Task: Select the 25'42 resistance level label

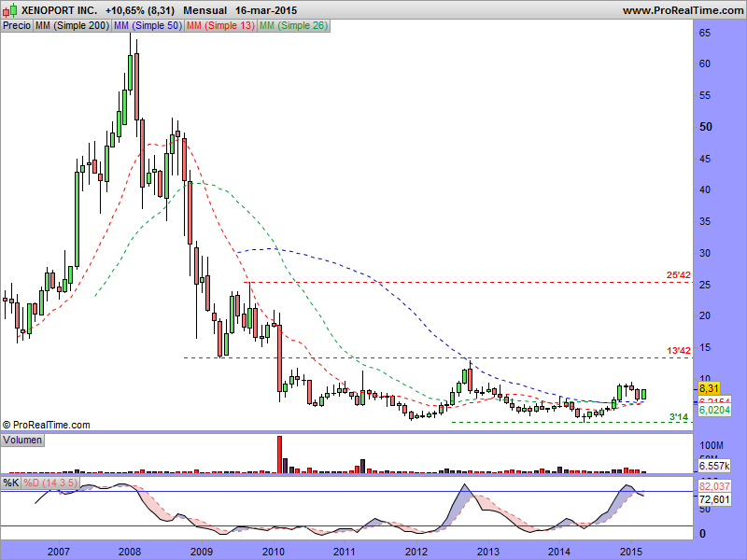Action: tap(679, 275)
